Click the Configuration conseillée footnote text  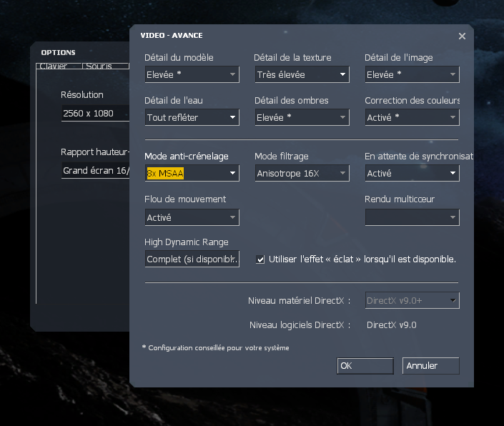coord(215,347)
